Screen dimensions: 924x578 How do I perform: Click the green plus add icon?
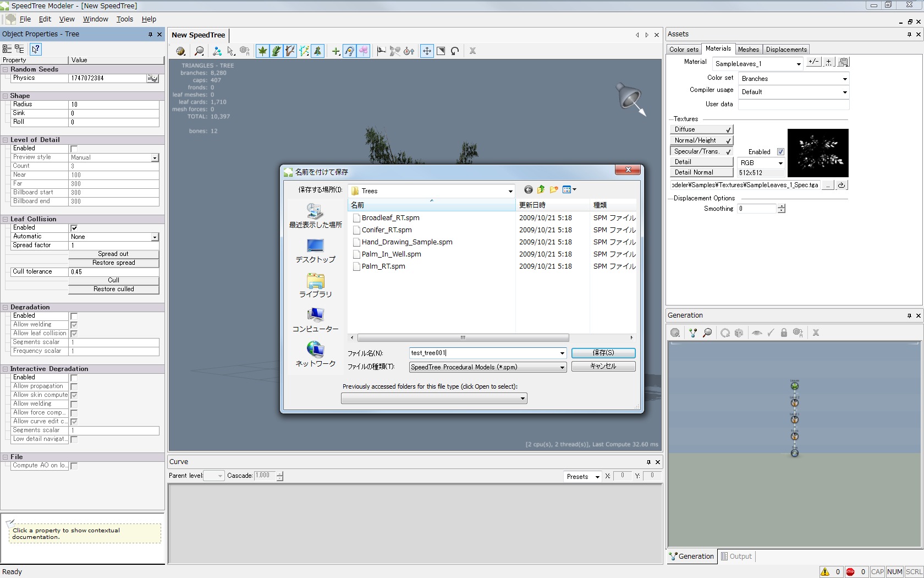pos(335,51)
